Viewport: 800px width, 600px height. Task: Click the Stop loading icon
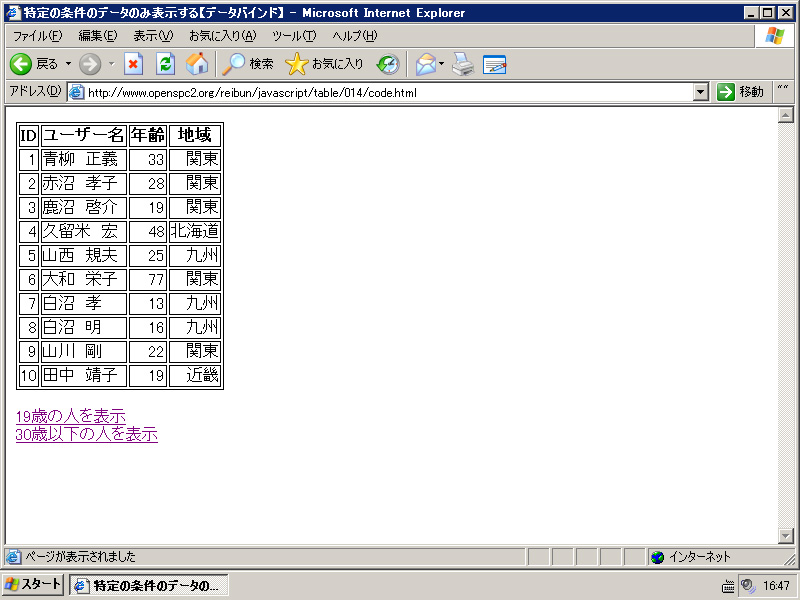click(x=133, y=64)
